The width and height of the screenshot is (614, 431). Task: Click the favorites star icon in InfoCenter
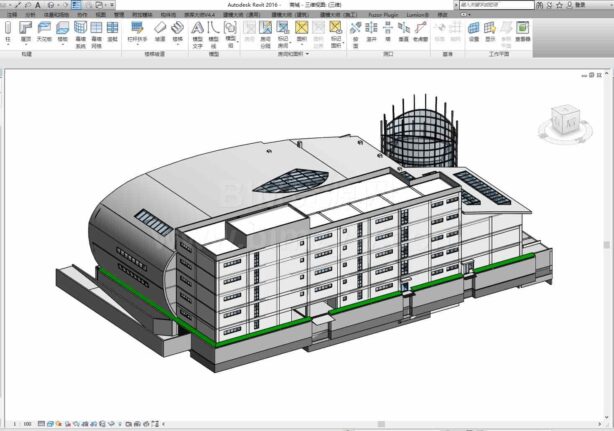(560, 5)
